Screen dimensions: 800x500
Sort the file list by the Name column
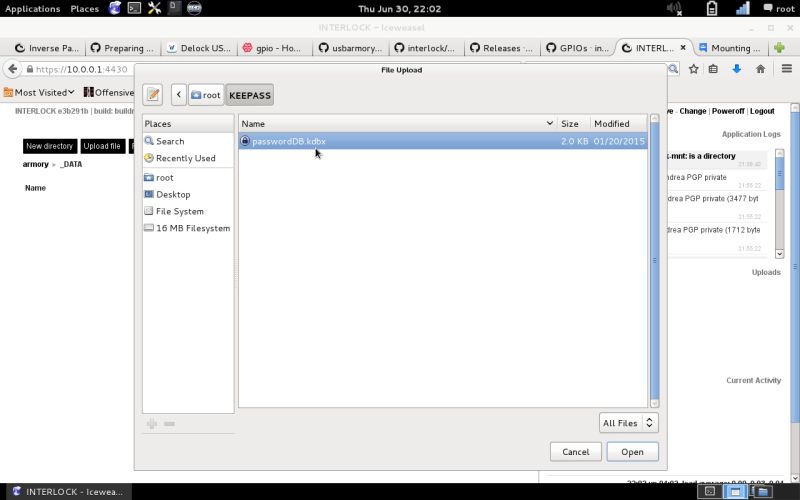click(x=397, y=123)
